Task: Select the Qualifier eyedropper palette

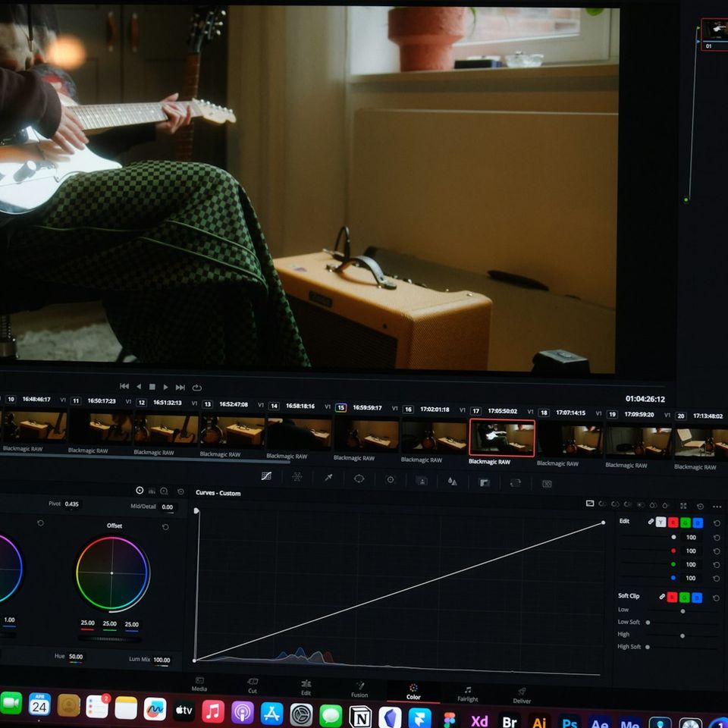Action: (328, 478)
